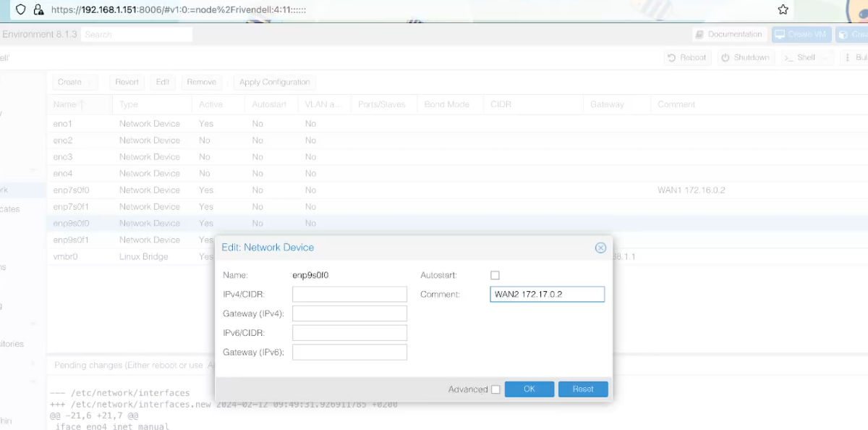The image size is (868, 430).
Task: Enable the Autostart checkbox
Action: pos(495,275)
